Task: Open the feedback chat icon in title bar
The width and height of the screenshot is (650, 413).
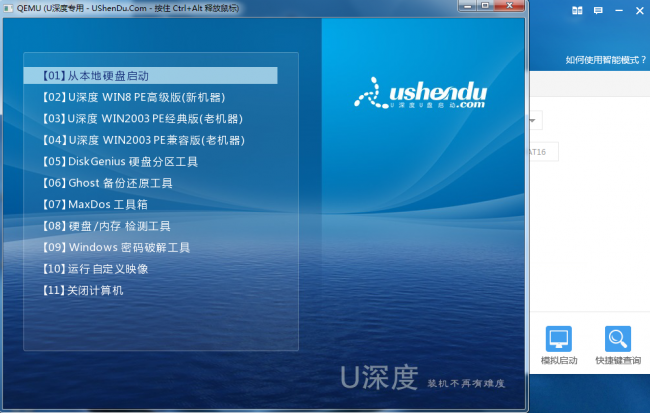Action: [598, 11]
